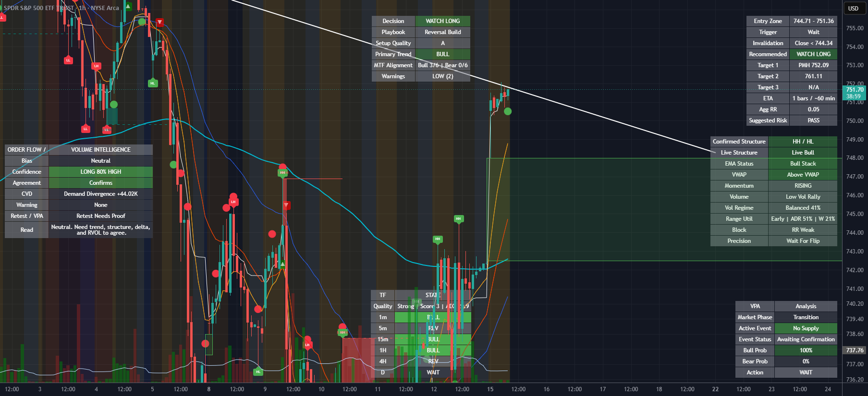Viewport: 868px width, 396px height.
Task: Click the VOLUME INTELLIGENCE header
Action: pos(100,150)
